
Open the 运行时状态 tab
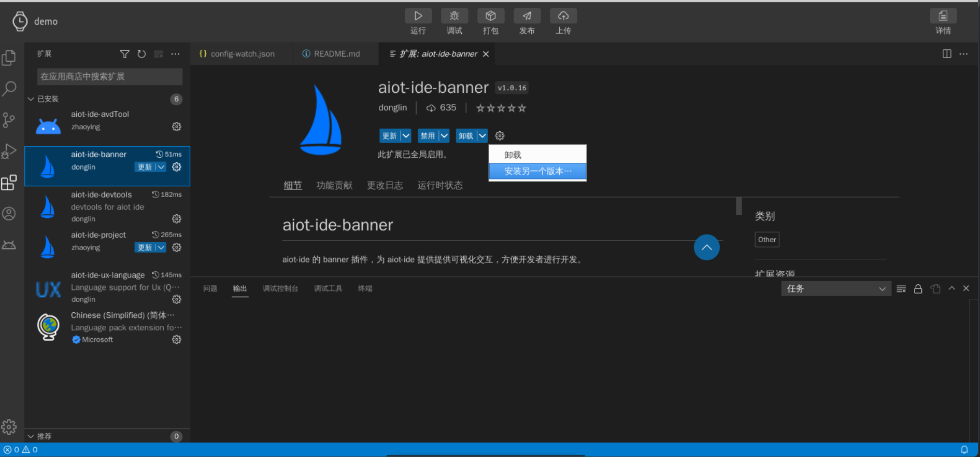coord(440,186)
